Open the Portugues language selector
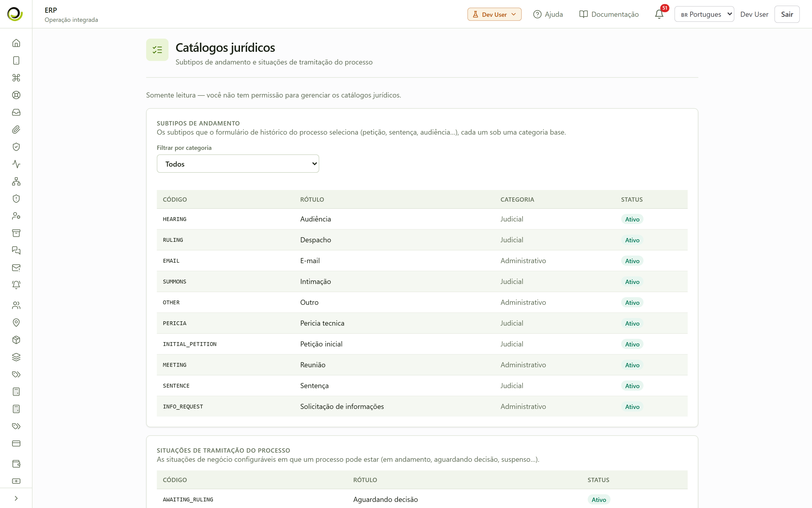The height and width of the screenshot is (508, 812). [704, 14]
